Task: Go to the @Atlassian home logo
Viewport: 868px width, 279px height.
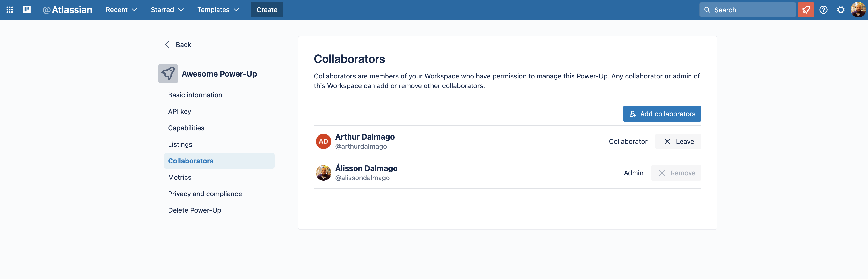Action: click(x=67, y=10)
